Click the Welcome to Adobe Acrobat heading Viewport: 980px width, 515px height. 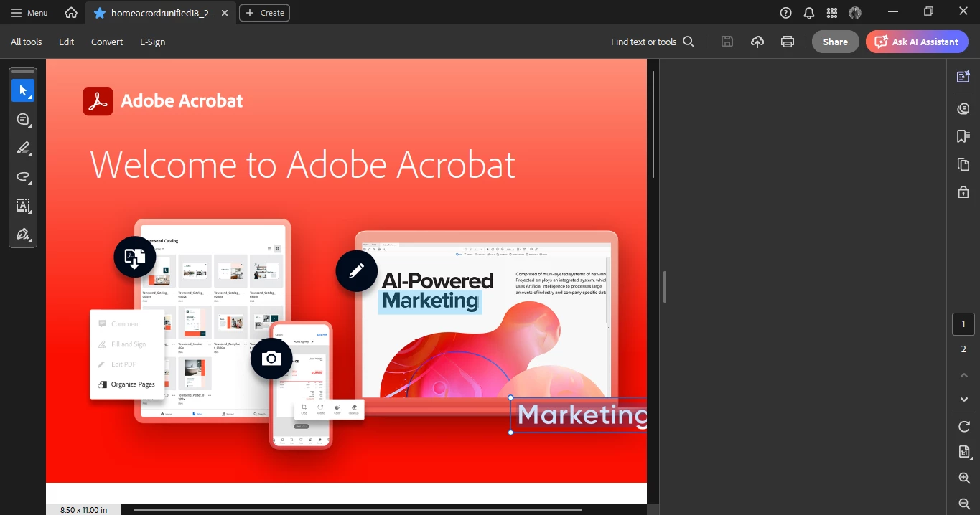pyautogui.click(x=303, y=164)
